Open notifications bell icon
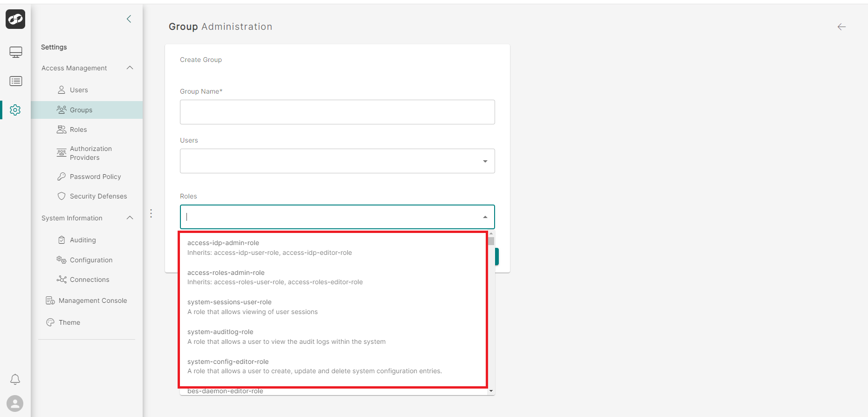Viewport: 868px width, 417px height. pyautogui.click(x=15, y=379)
